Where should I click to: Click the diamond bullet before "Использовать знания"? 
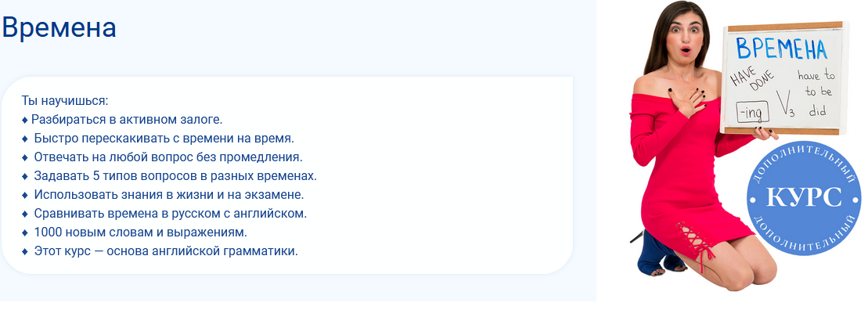click(24, 195)
